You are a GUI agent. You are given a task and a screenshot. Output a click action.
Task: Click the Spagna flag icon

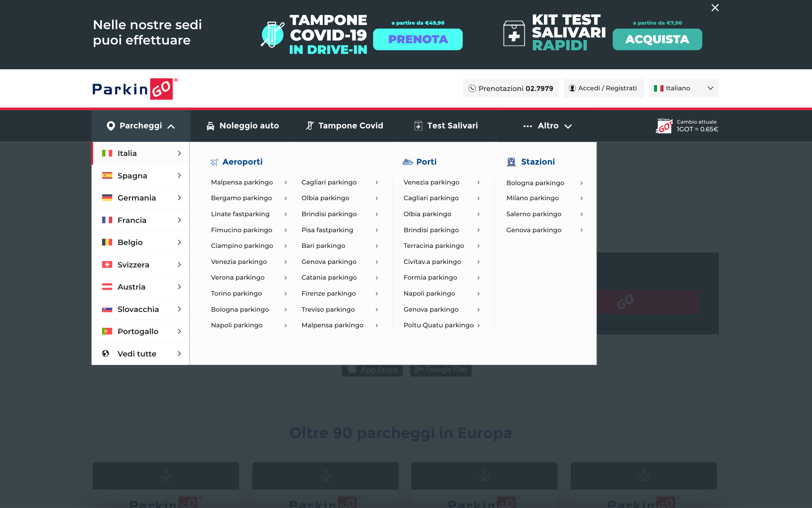(107, 176)
